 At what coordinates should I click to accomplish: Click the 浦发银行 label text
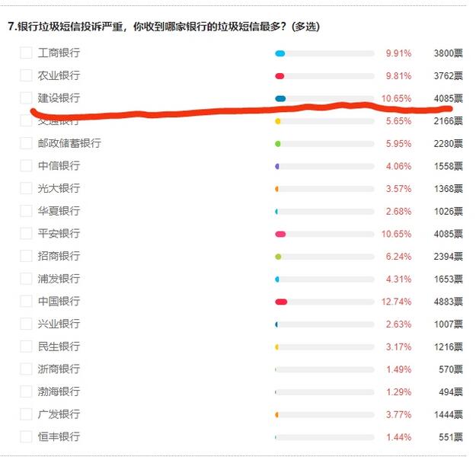pyautogui.click(x=59, y=279)
